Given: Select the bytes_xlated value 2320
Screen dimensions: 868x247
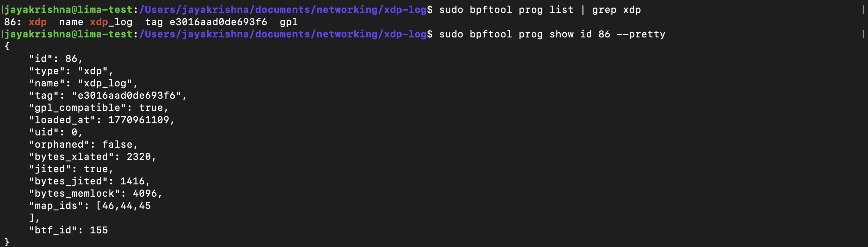Looking at the screenshot, I should click(x=139, y=157).
